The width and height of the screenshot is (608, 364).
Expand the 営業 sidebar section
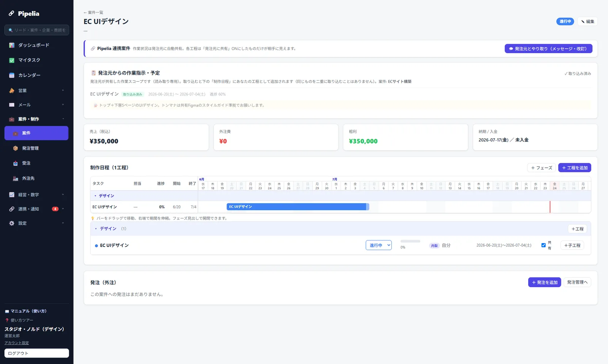(x=63, y=91)
